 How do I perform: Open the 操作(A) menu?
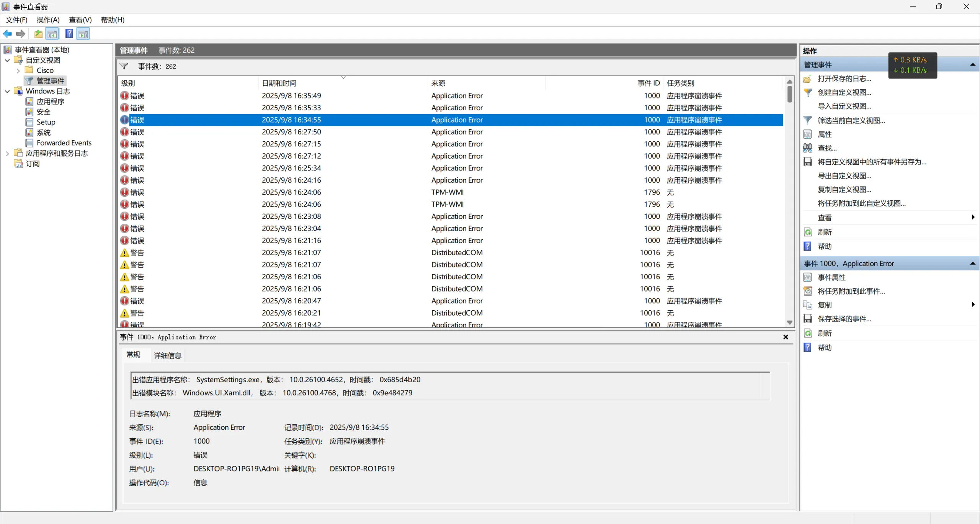pos(48,20)
